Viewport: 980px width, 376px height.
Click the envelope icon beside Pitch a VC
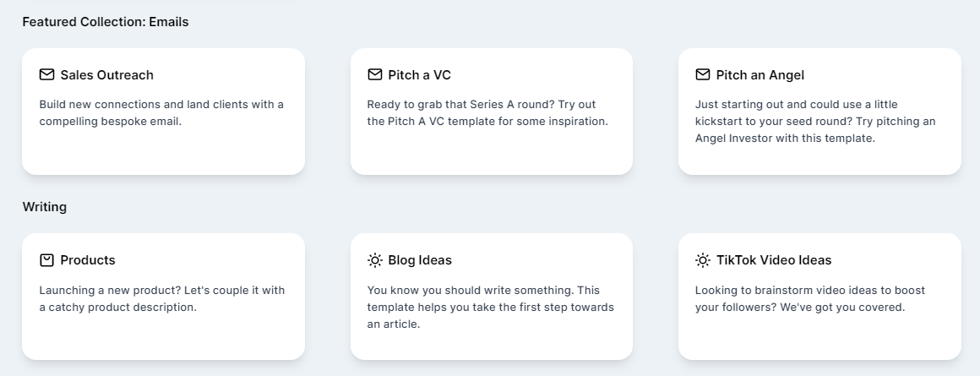pyautogui.click(x=375, y=75)
